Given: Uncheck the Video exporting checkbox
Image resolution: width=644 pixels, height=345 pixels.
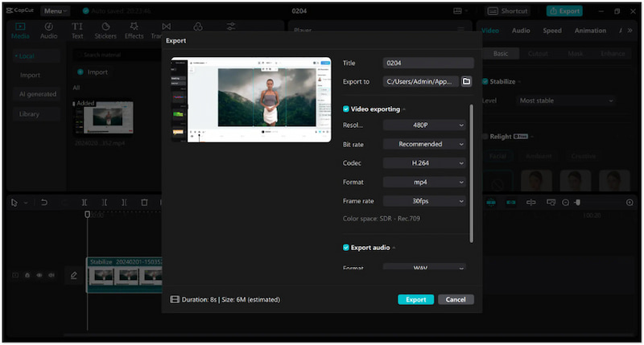Looking at the screenshot, I should coord(346,109).
